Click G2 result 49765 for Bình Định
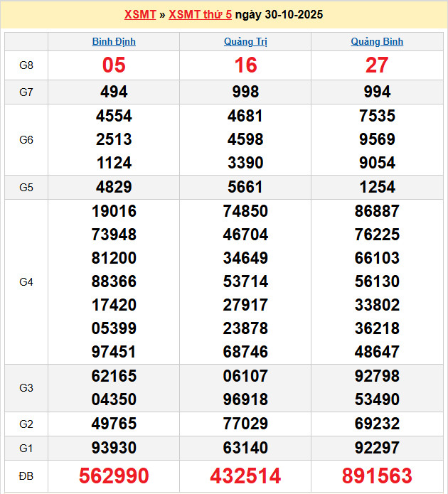Viewport: 448px width, 494px height. click(114, 424)
